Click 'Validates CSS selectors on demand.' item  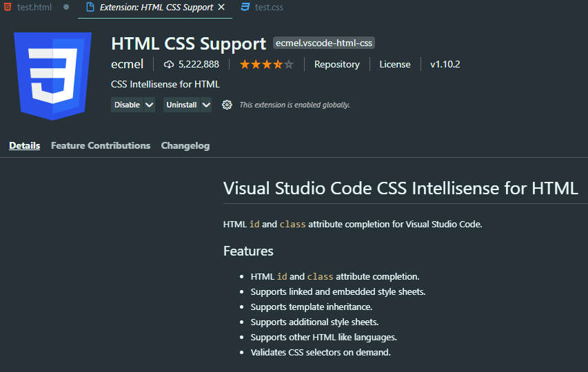tap(321, 353)
